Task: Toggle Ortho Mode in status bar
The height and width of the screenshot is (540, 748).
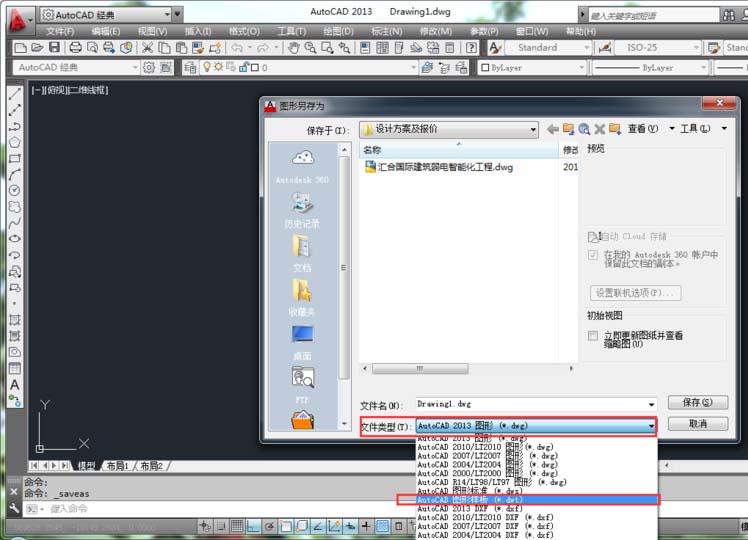Action: [x=253, y=527]
